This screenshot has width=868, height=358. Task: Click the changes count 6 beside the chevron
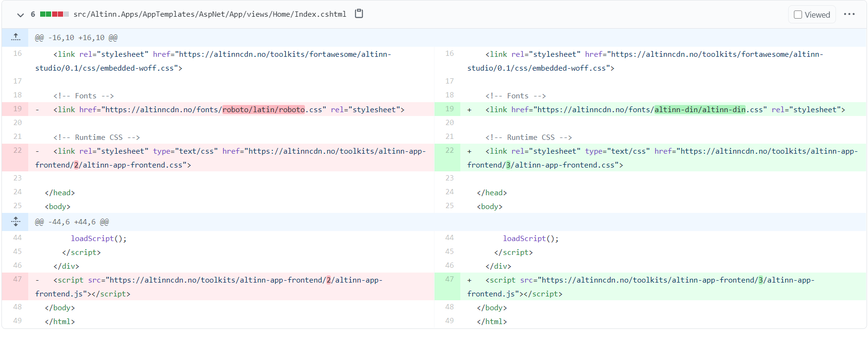tap(33, 14)
